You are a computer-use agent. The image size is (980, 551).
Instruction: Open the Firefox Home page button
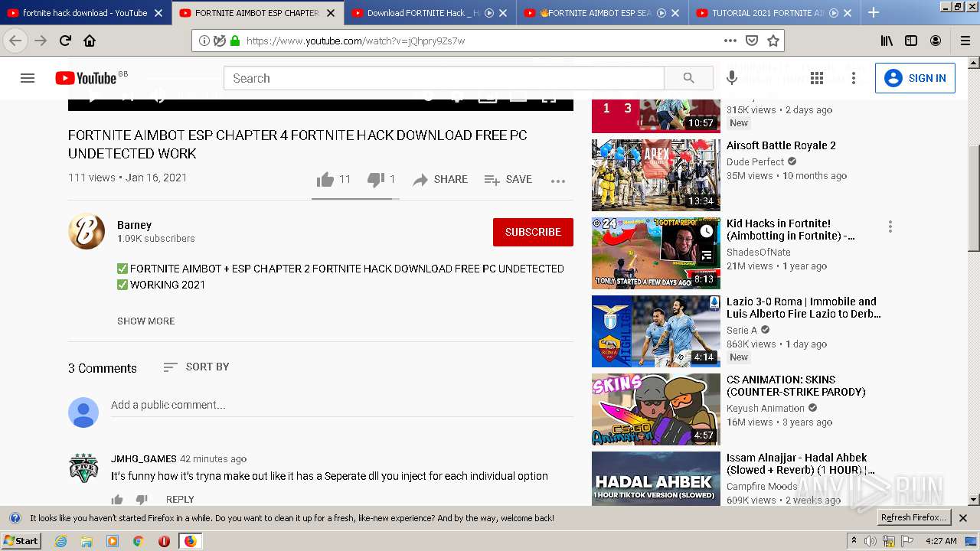(90, 41)
